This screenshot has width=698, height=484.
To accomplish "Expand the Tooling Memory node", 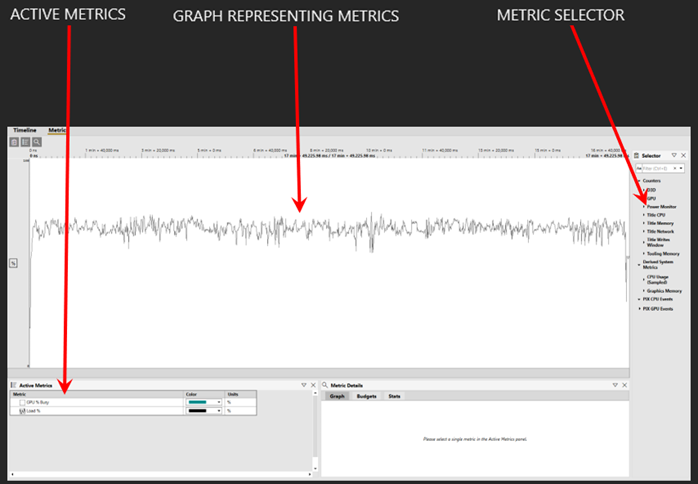I will [x=644, y=253].
